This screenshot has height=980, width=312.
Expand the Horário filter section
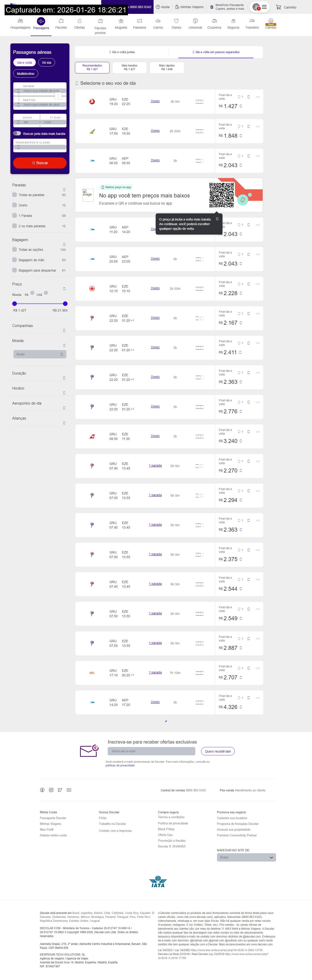point(64,393)
